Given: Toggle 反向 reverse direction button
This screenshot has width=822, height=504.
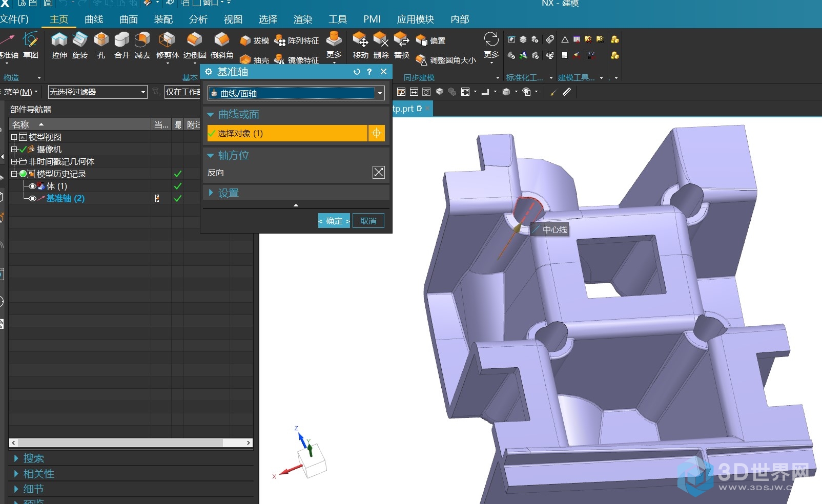Looking at the screenshot, I should [x=378, y=173].
